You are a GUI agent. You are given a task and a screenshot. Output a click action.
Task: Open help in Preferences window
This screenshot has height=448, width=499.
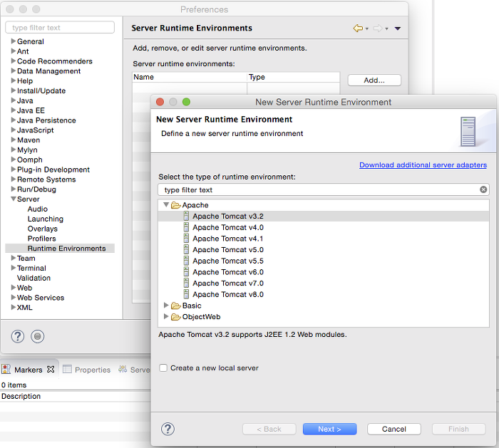coord(18,336)
